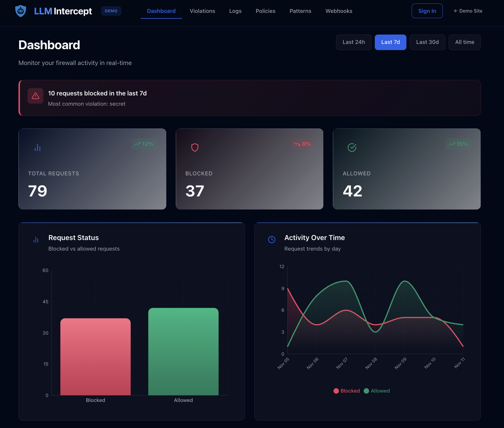
Task: Select the Last 24h time filter
Action: [x=354, y=42]
